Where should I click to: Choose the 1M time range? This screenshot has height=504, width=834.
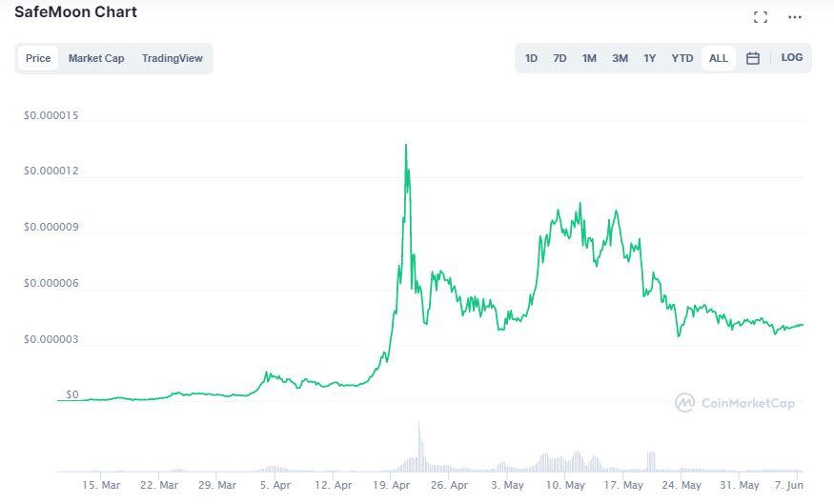[x=590, y=58]
